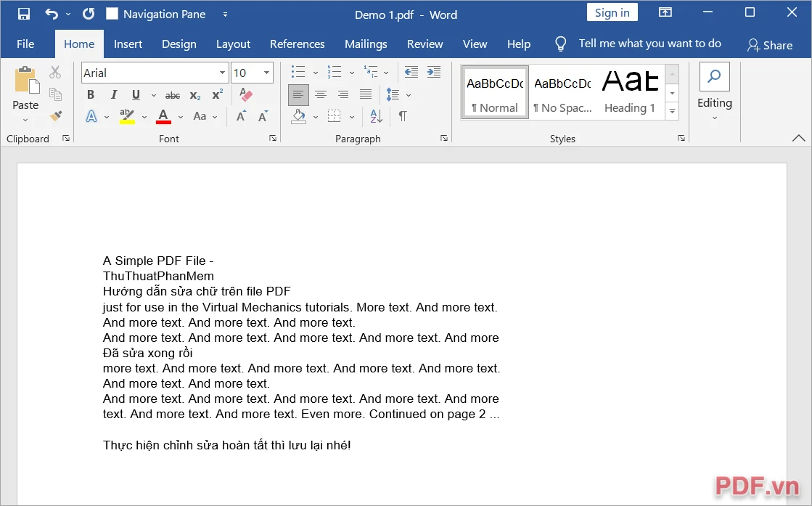Increase the paragraph indent
812x506 pixels.
(x=434, y=72)
